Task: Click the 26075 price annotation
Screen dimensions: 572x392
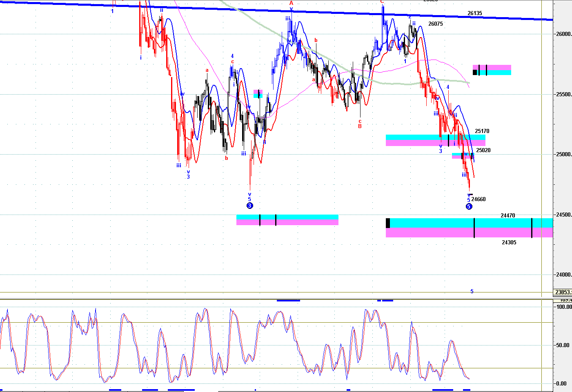Action: tap(436, 24)
